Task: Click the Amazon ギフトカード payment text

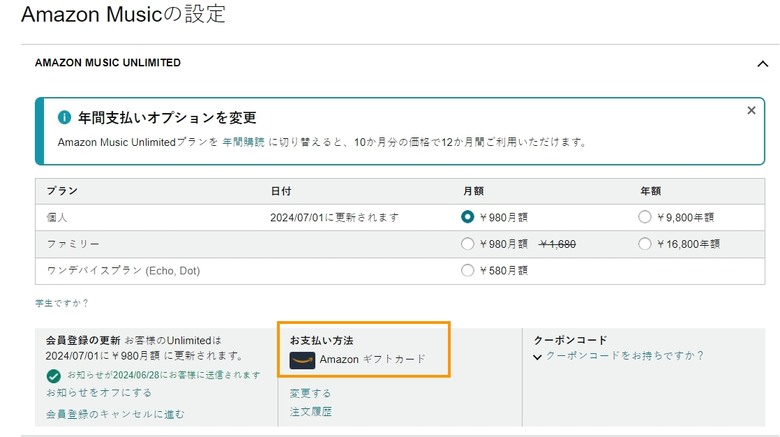Action: click(373, 359)
